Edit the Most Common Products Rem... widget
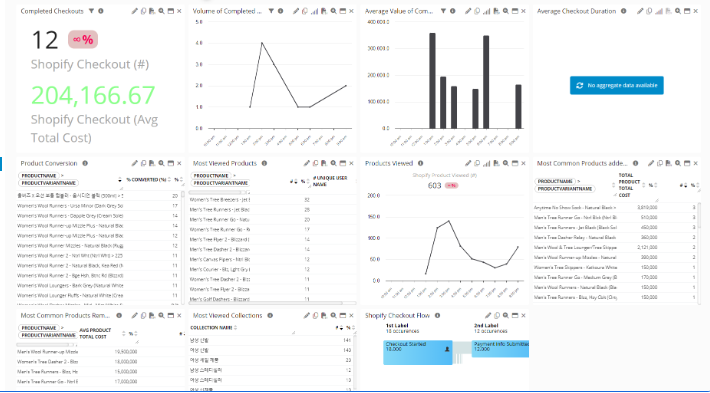710x393 pixels. click(x=134, y=315)
